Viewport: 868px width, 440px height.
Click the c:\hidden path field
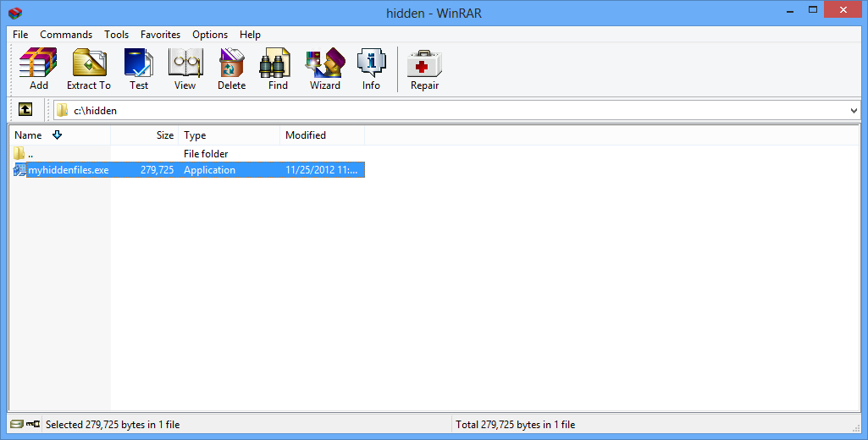[456, 111]
